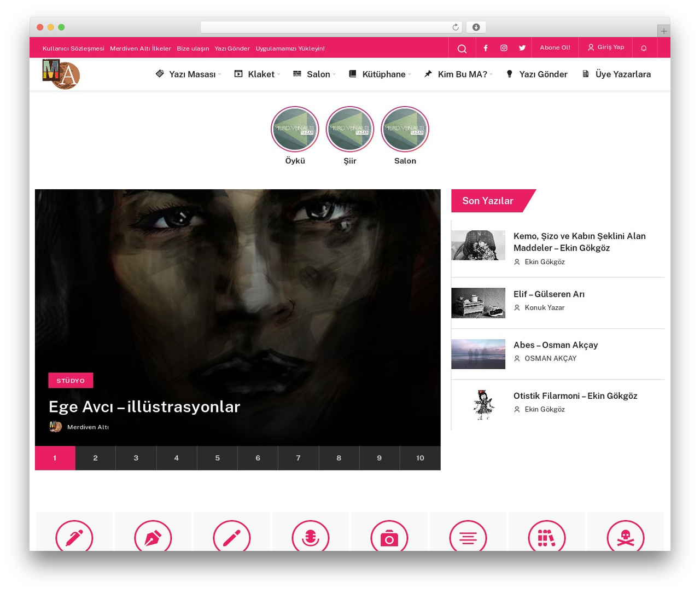Viewport: 700px width, 593px height.
Task: Open the Ege Avcı – illüstrasyonlar headline
Action: [144, 406]
